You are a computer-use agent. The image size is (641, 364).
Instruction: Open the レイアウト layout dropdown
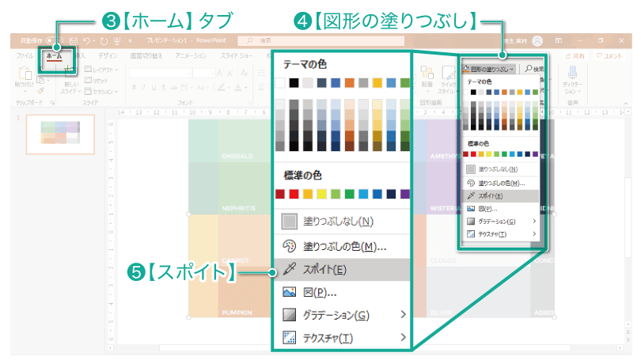click(x=101, y=70)
